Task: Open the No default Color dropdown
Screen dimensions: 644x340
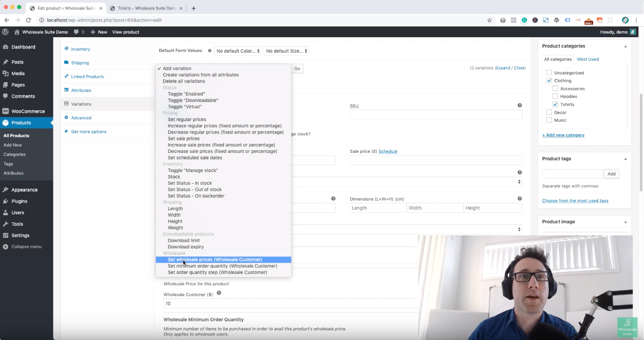Action: point(237,51)
